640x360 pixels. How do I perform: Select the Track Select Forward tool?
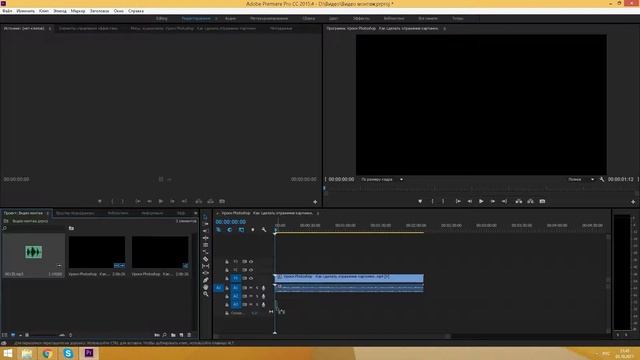[205, 224]
